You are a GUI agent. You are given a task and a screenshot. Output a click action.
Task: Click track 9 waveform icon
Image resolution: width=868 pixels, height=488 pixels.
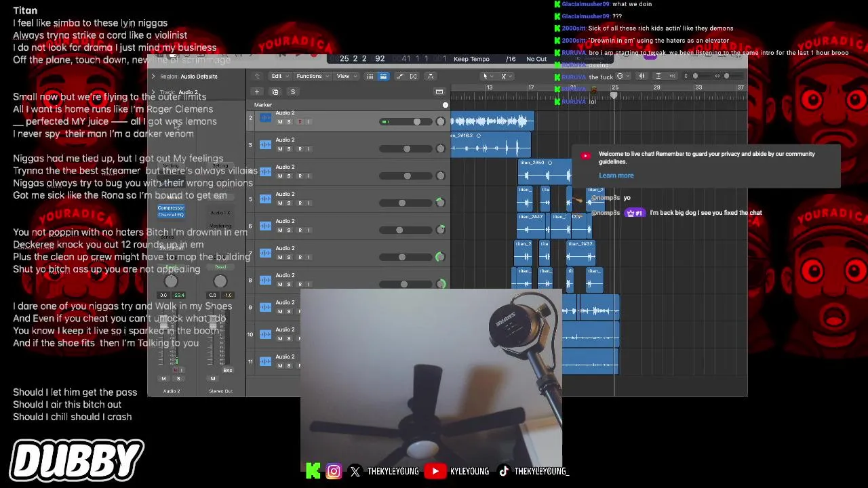[x=265, y=308]
